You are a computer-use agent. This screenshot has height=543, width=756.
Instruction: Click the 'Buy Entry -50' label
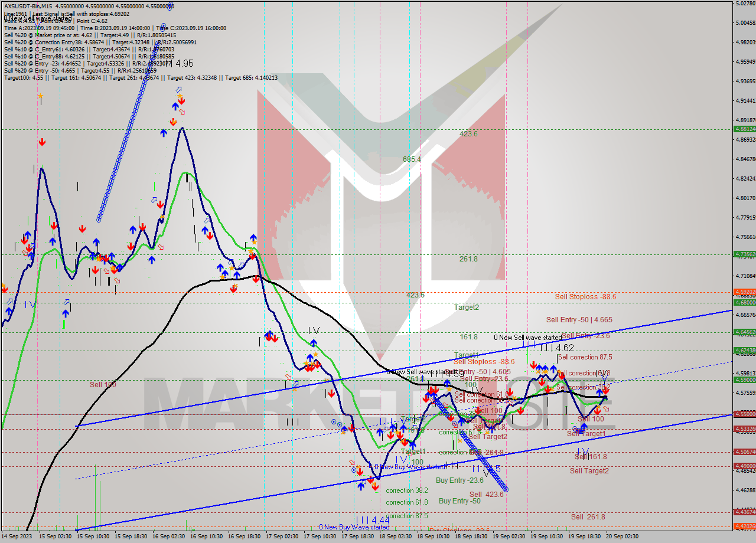[x=460, y=501]
